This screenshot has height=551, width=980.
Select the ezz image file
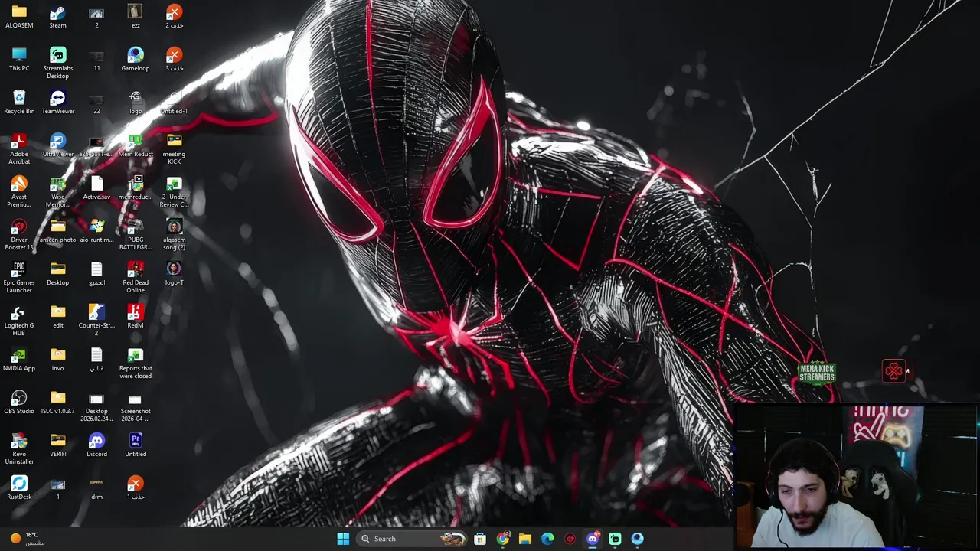pos(136,16)
